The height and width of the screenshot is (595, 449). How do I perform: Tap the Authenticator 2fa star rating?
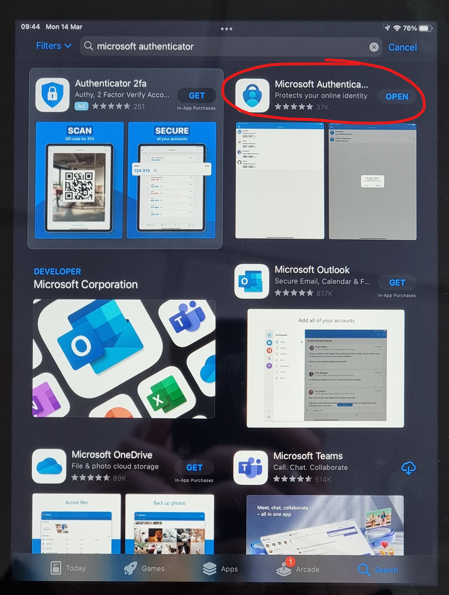(111, 106)
